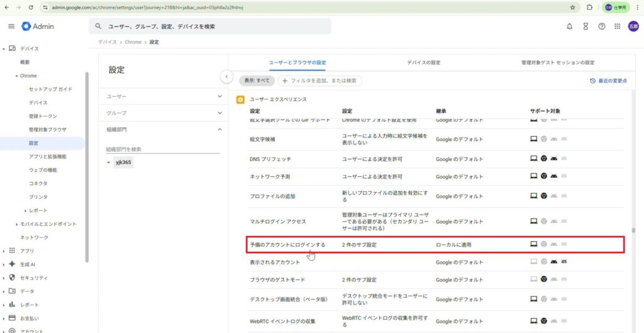
Task: Click the user account avatar
Action: pyautogui.click(x=633, y=26)
